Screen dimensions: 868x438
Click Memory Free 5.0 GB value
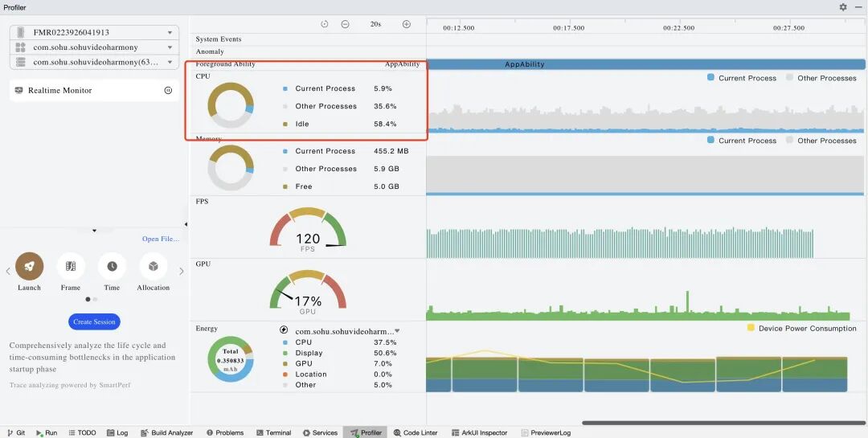pos(387,186)
